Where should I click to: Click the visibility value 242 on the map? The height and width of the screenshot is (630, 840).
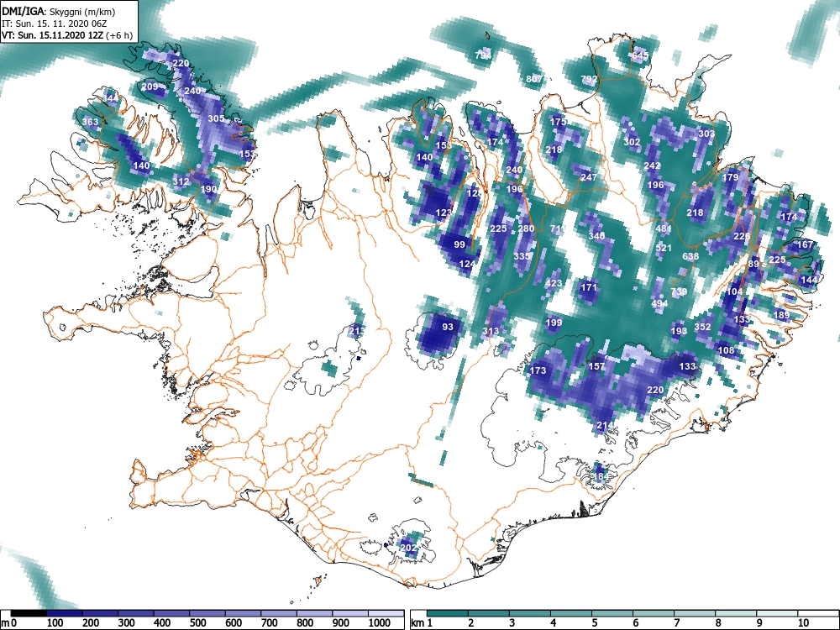point(652,165)
